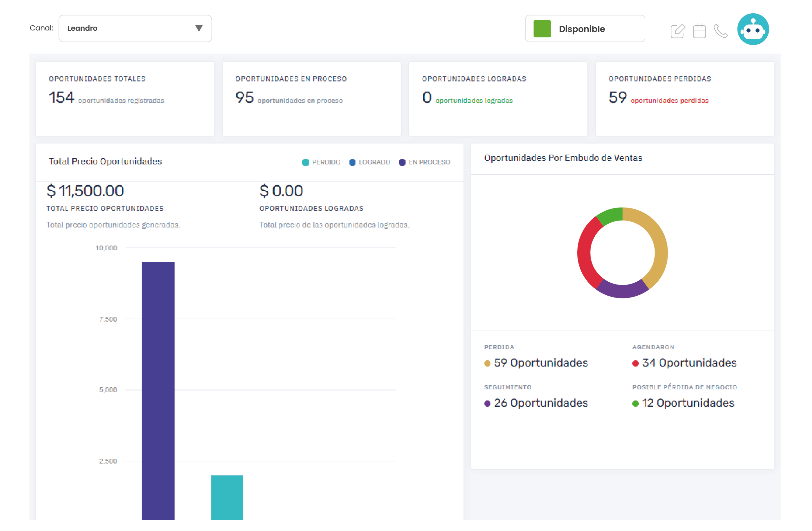Click Oportunidades Por Embudo de Ventas heading
This screenshot has height=531, width=812.
click(x=563, y=158)
